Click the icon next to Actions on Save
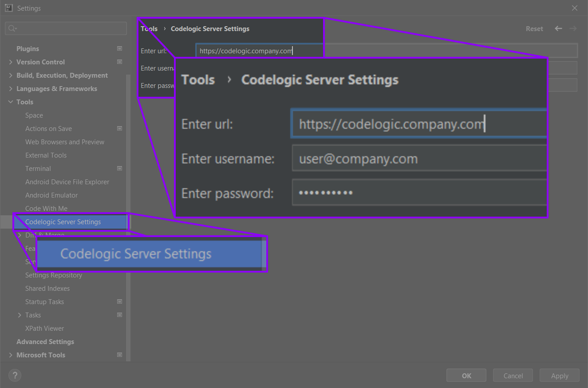 (x=119, y=128)
